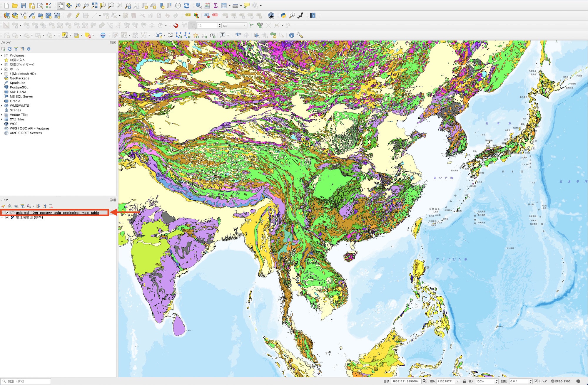This screenshot has height=385, width=588.
Task: Expand the asia_gsj_10m geological layer legend
Action: [2, 213]
